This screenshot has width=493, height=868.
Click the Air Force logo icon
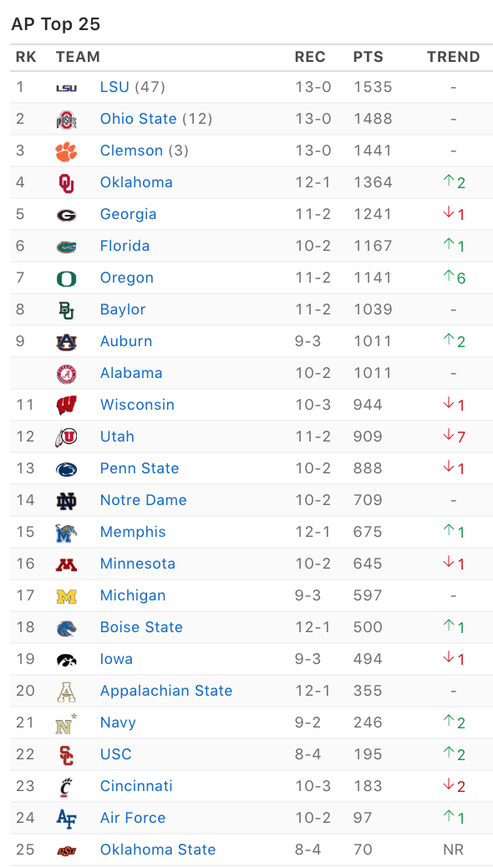66,818
